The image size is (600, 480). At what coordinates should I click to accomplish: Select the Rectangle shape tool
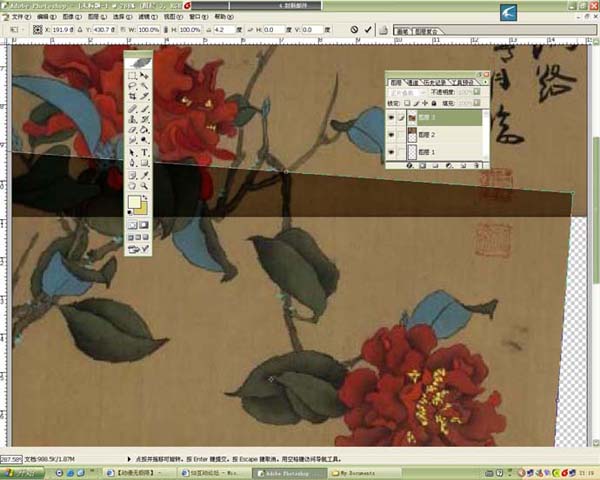coord(144,163)
